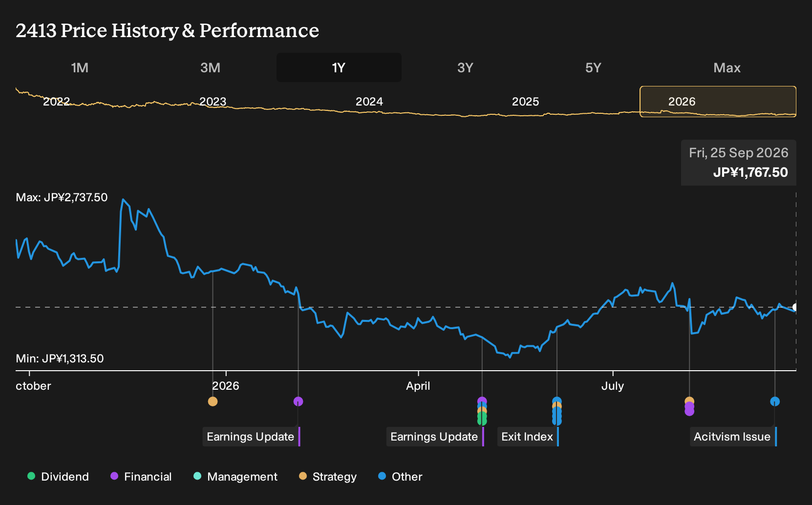Click the top purple dot in April event stack
This screenshot has height=505, width=812.
pos(482,400)
